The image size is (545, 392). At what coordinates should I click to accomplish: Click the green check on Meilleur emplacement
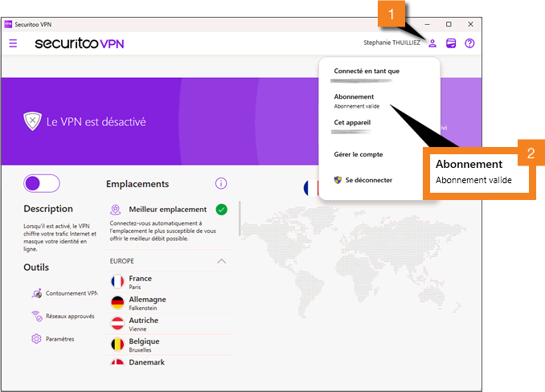click(221, 210)
